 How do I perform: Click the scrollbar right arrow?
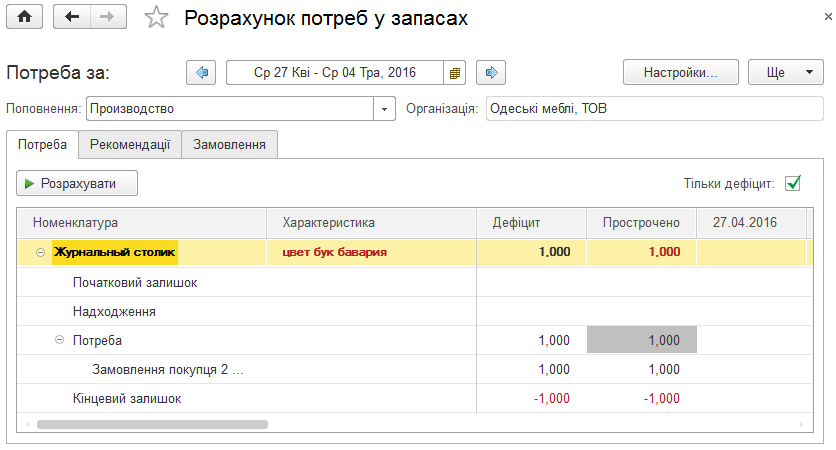point(801,424)
